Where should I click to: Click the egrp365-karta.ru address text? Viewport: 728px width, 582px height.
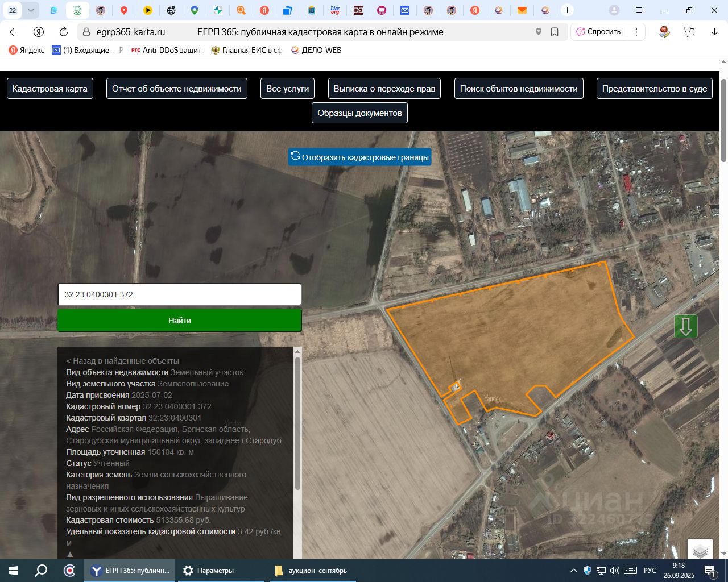(x=131, y=32)
